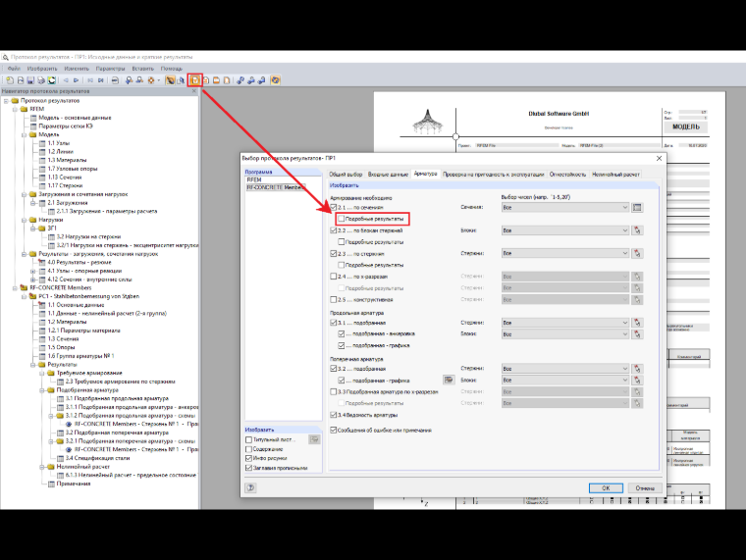This screenshot has width=746, height=560.
Task: Open the Помощь menu
Action: (x=171, y=69)
